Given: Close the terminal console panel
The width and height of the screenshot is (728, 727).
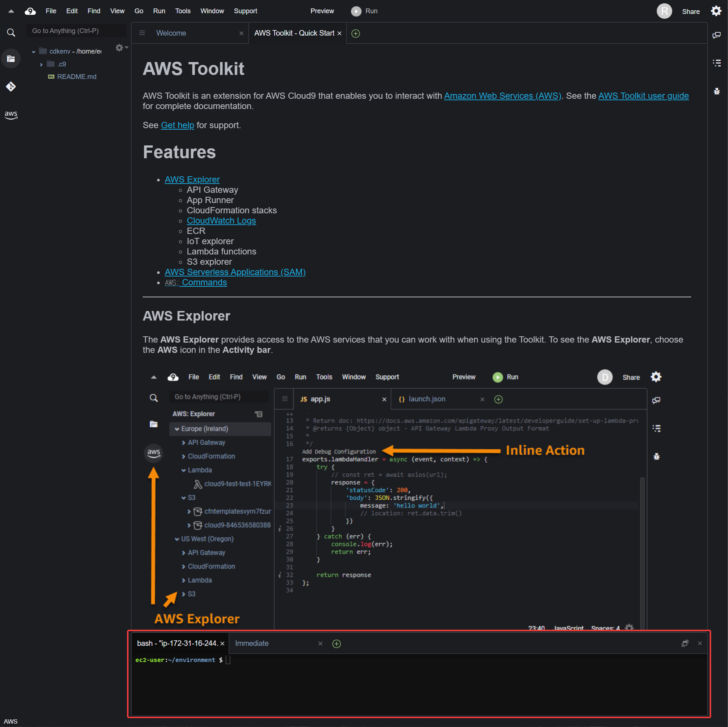Looking at the screenshot, I should [700, 643].
